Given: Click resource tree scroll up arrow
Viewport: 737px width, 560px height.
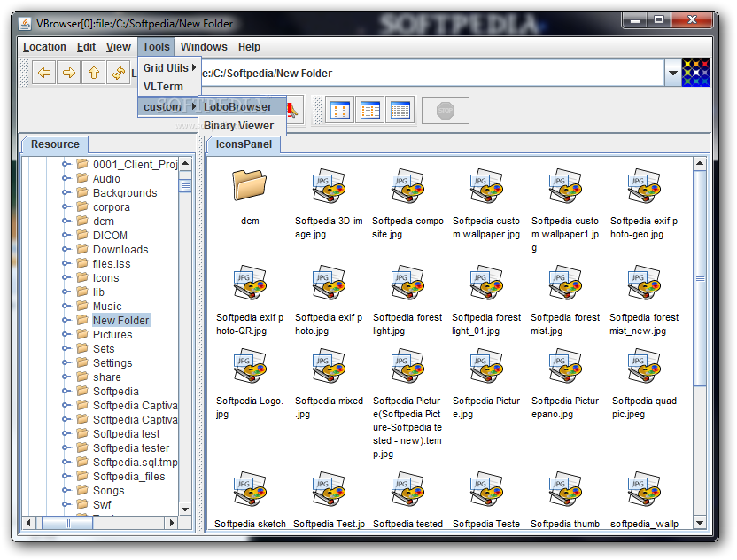Looking at the screenshot, I should click(x=185, y=164).
